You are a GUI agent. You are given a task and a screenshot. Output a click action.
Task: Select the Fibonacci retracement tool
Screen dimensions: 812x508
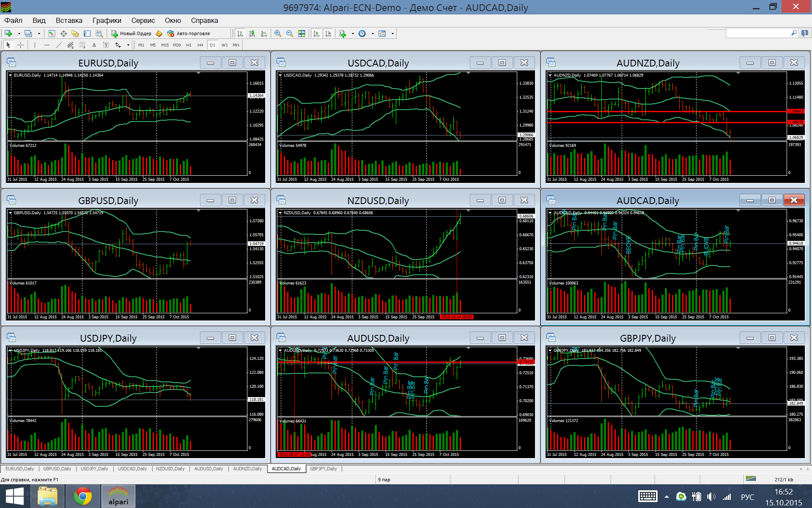point(82,45)
